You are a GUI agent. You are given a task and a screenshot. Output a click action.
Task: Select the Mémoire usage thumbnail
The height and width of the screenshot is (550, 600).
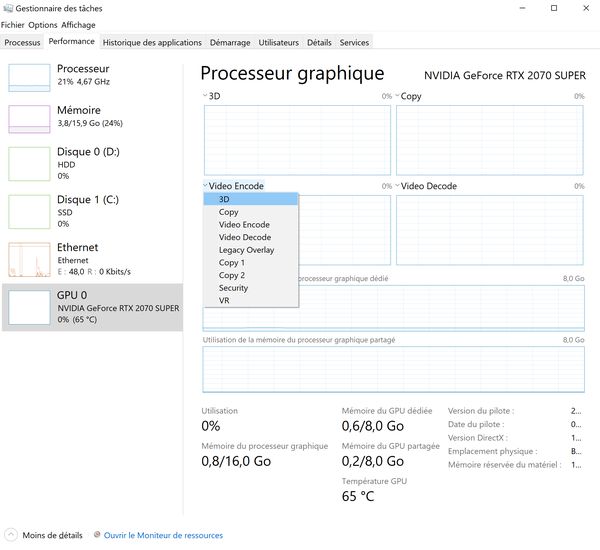coord(29,119)
